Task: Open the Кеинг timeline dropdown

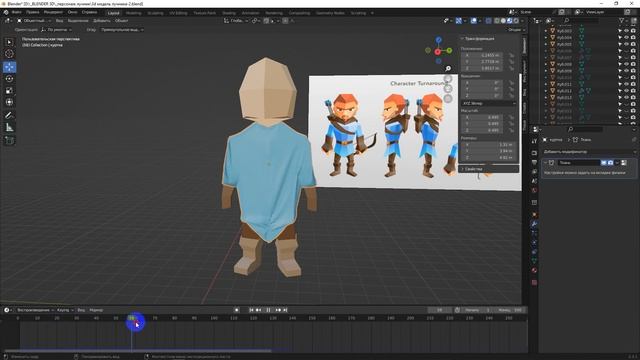Action: pyautogui.click(x=65, y=310)
